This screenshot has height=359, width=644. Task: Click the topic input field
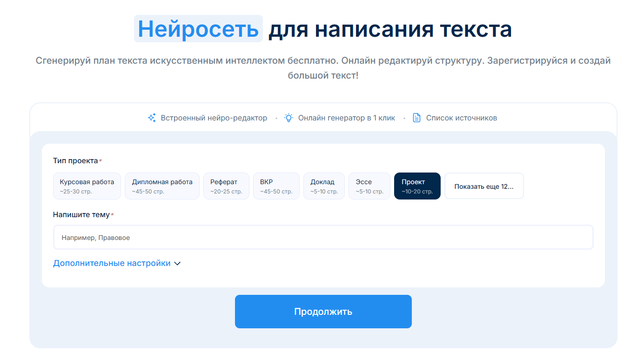[323, 237]
